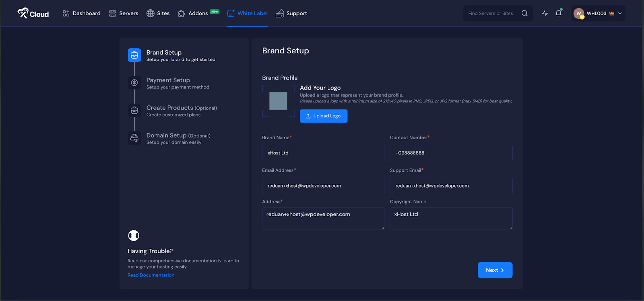Open the Dashboard menu item
The width and height of the screenshot is (644, 301).
82,13
